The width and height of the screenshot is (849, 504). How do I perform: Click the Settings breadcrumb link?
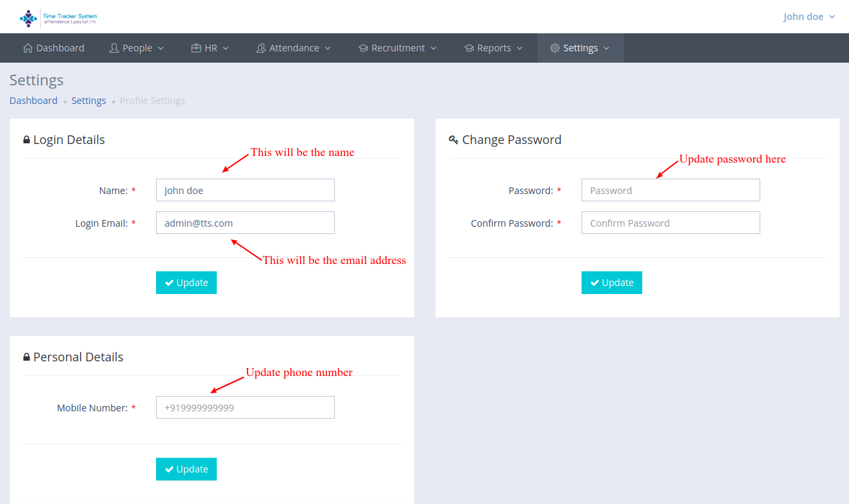click(x=89, y=101)
